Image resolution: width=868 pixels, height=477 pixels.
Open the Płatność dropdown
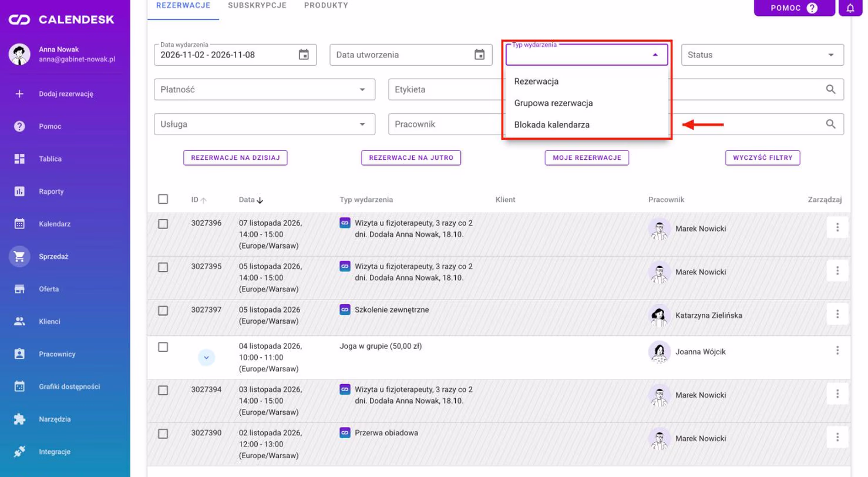264,89
